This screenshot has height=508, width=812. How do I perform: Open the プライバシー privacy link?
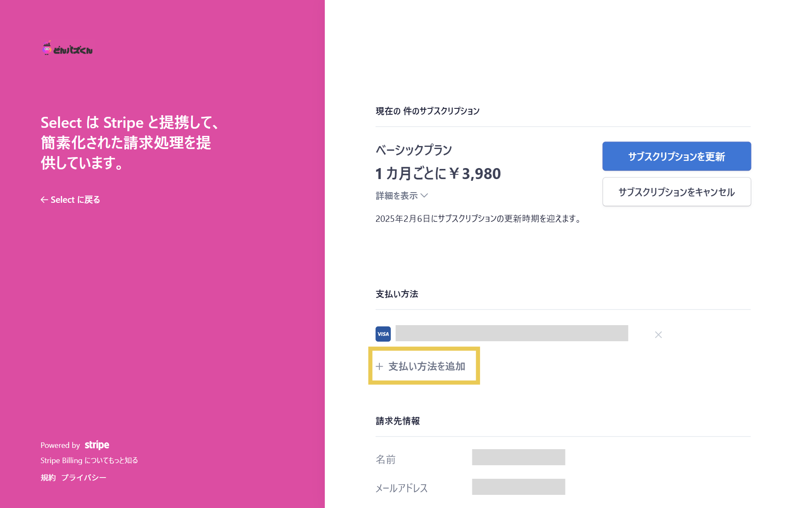click(x=84, y=478)
